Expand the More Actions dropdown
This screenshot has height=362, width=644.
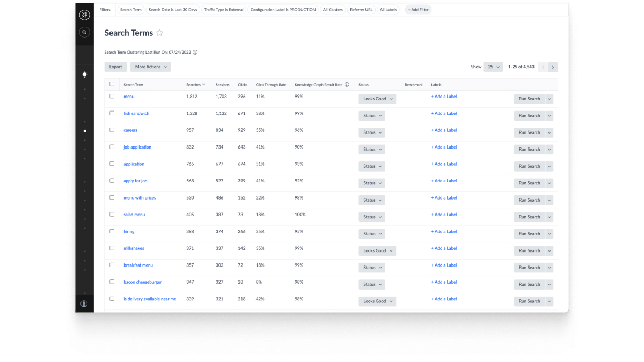click(x=150, y=67)
